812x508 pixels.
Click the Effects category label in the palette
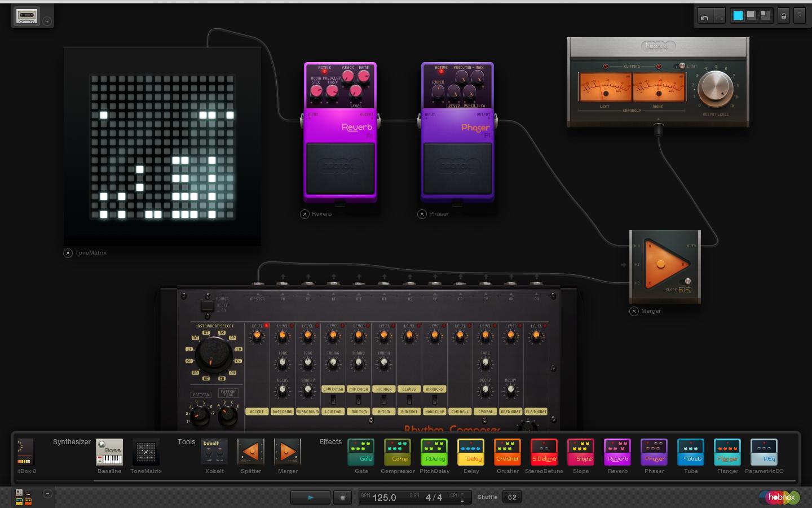(330, 442)
